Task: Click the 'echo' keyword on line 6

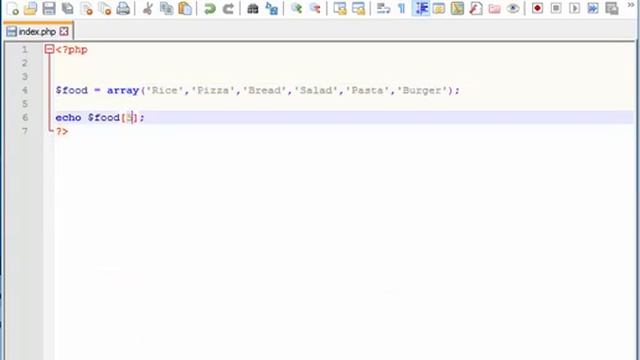Action: point(68,118)
